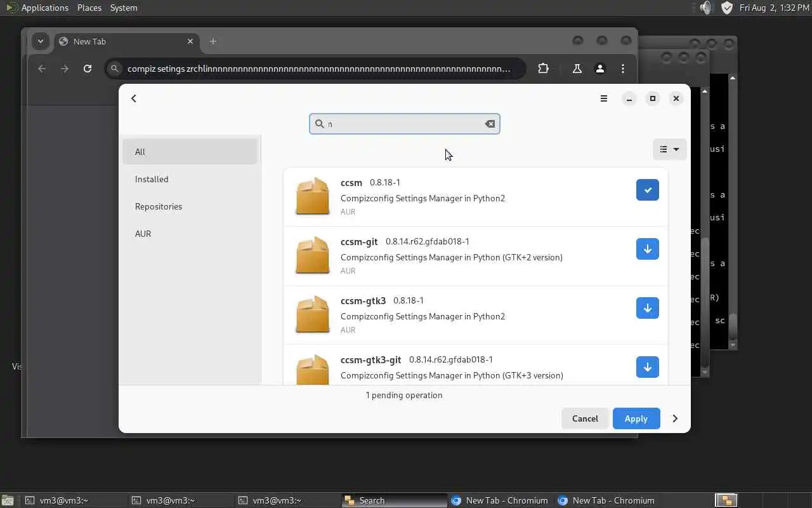Open a new Chromium tab
812x508 pixels.
[213, 41]
